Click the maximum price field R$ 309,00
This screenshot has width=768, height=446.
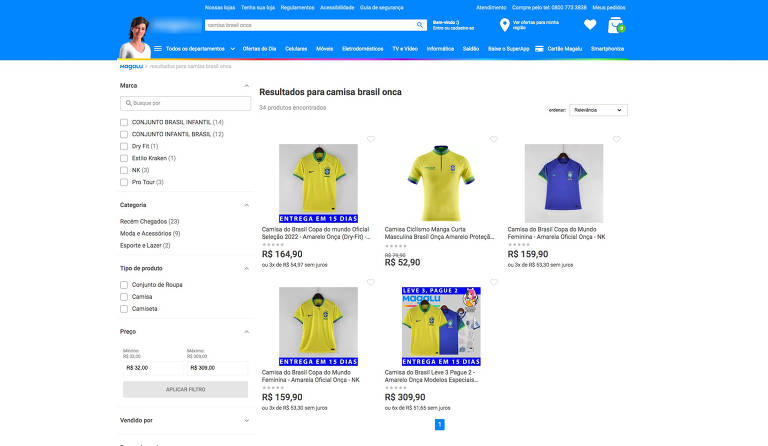216,368
